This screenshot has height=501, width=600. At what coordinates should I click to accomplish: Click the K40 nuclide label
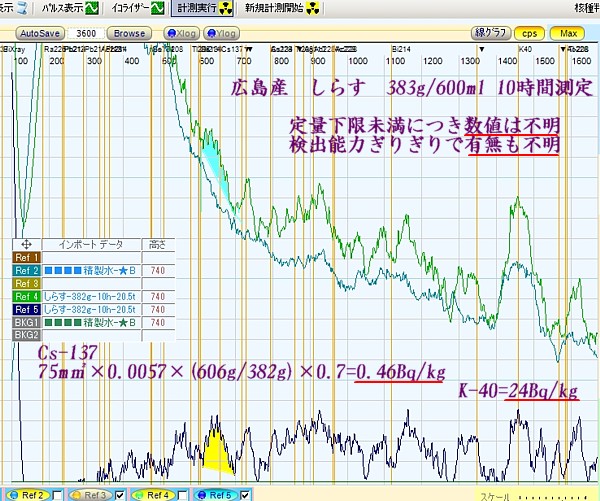point(525,49)
